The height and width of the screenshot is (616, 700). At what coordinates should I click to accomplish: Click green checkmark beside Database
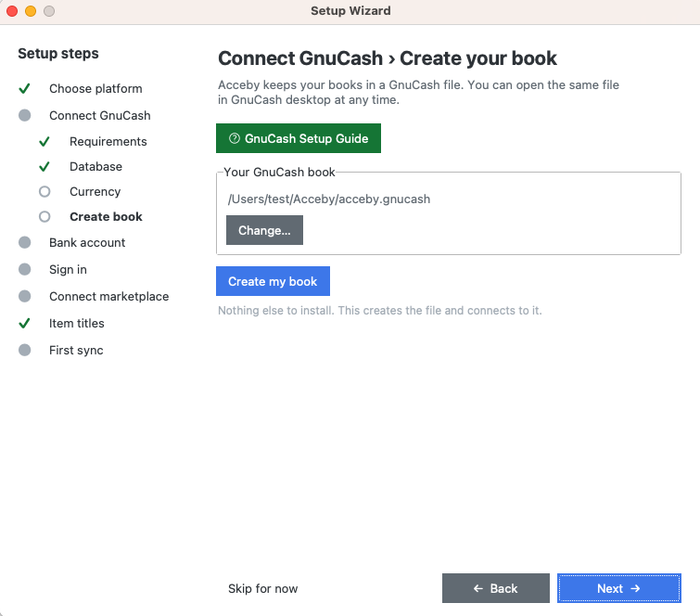coord(45,167)
